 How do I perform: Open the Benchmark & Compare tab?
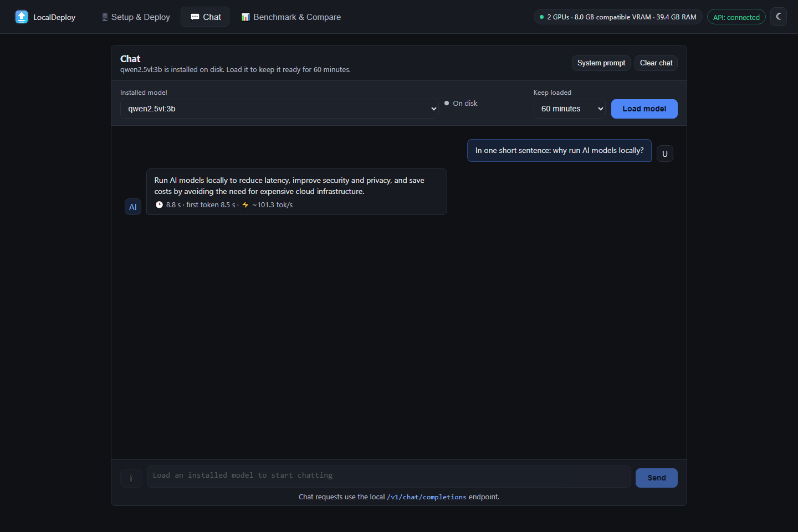pyautogui.click(x=291, y=17)
